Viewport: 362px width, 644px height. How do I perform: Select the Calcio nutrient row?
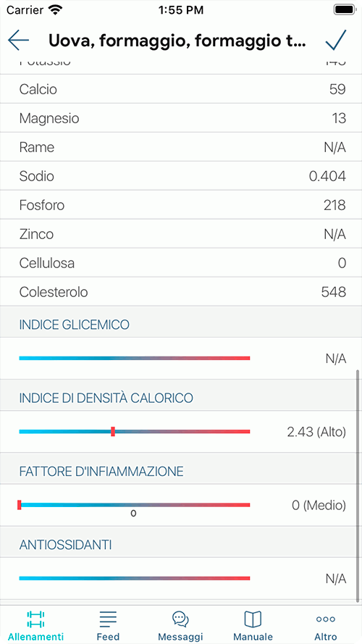pyautogui.click(x=181, y=89)
